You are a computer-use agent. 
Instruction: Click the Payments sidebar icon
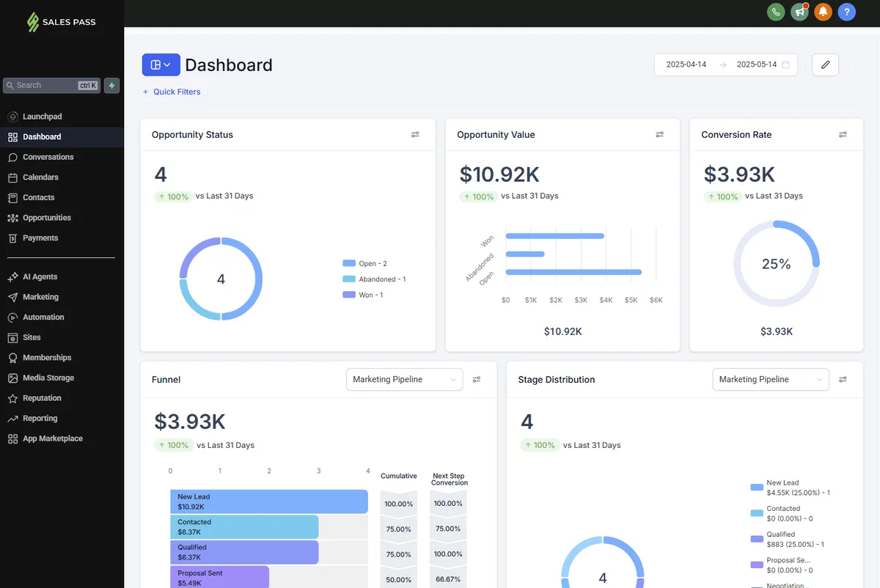coord(12,238)
